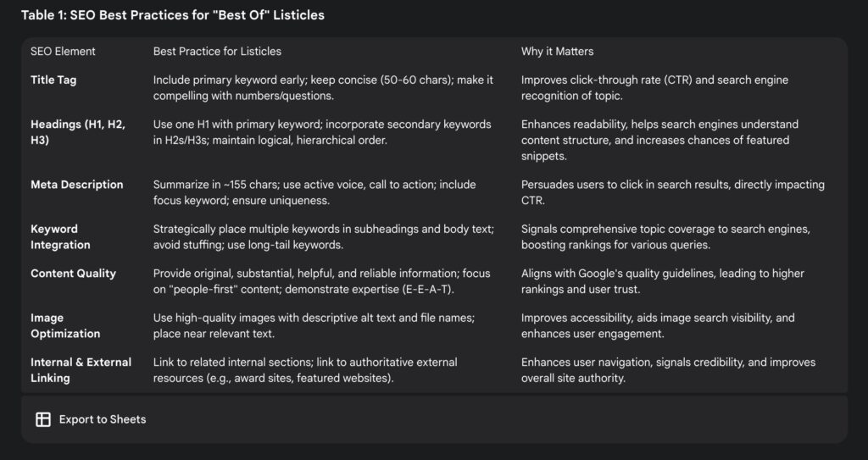Screen dimensions: 868x460
Task: Click the Internal & External Linking label
Action: click(81, 370)
